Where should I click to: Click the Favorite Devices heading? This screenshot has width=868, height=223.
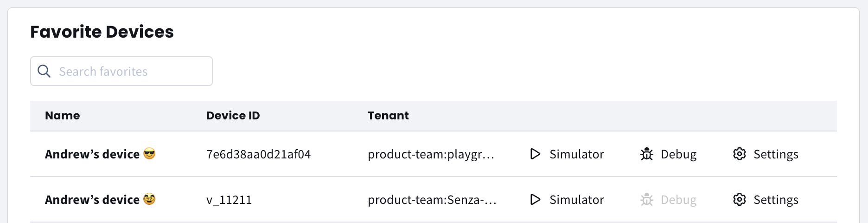pos(102,32)
